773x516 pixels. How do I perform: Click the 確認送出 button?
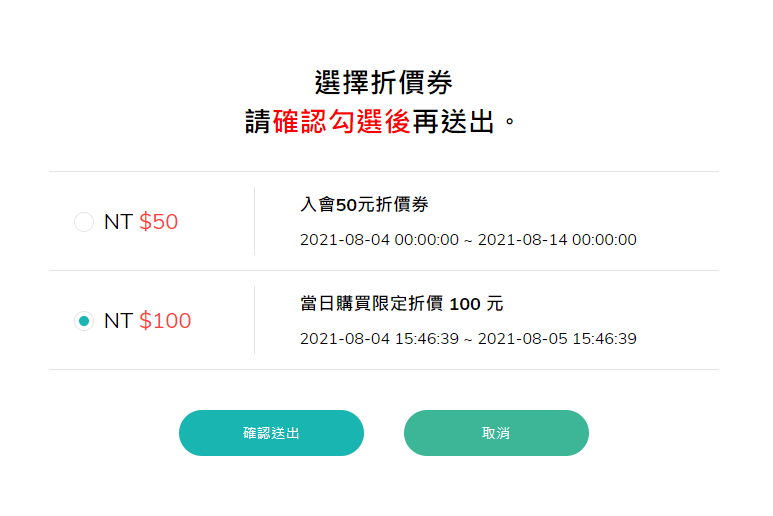(271, 433)
